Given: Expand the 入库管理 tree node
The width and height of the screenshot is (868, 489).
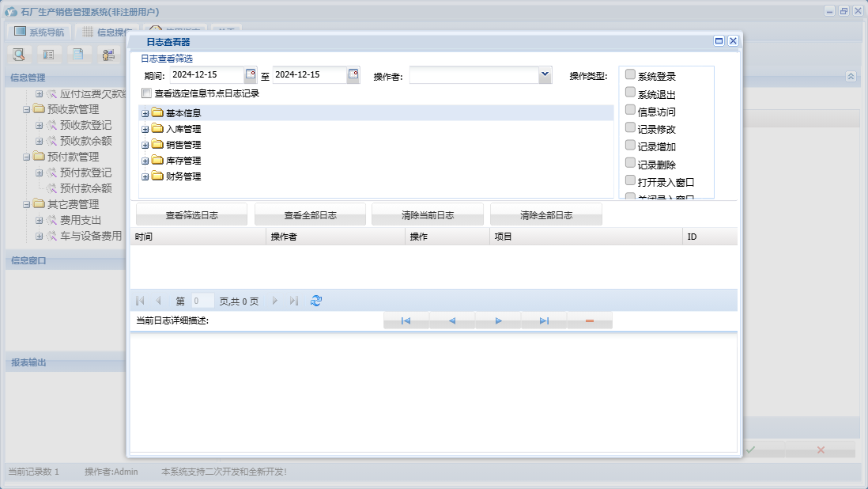Looking at the screenshot, I should coord(145,129).
